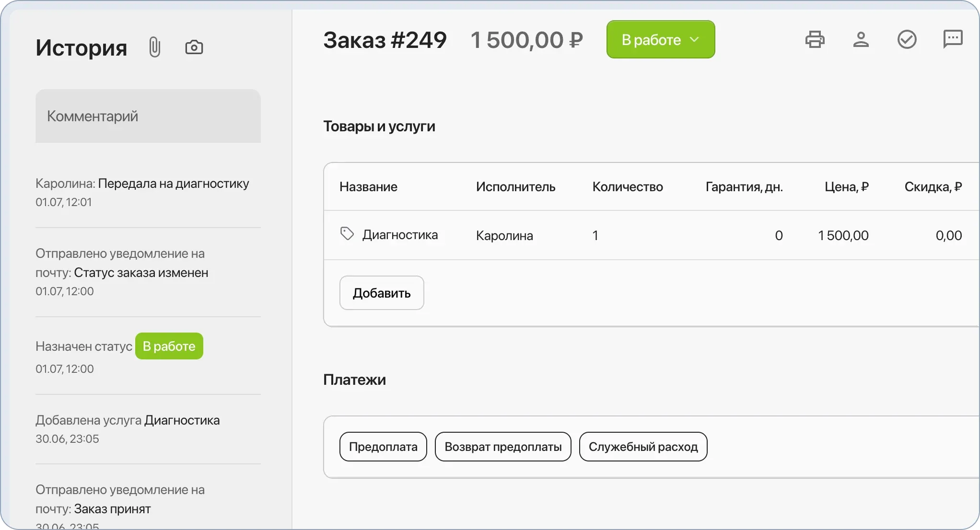Click the history entry Передала на диагностику
Viewport: 980px width, 530px height.
point(142,183)
